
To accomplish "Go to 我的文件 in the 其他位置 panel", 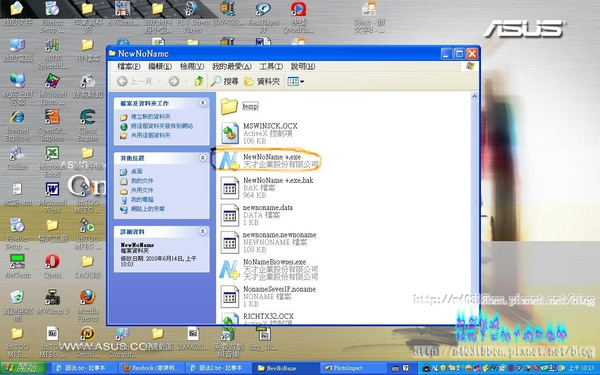I will tap(142, 181).
